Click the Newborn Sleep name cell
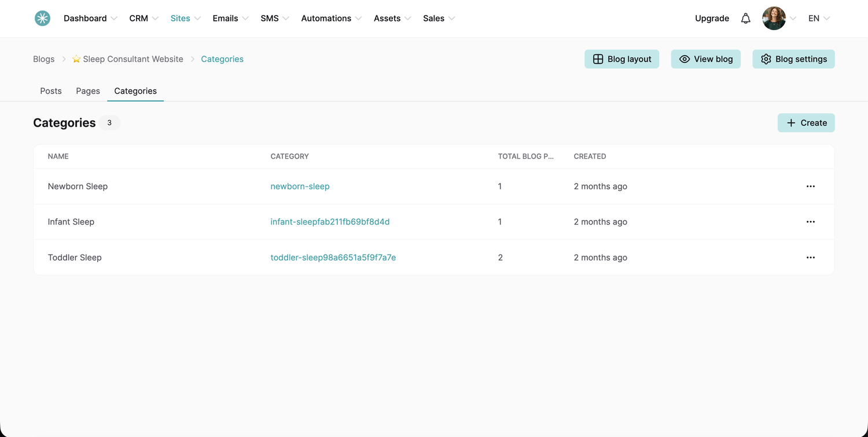Image resolution: width=868 pixels, height=437 pixels. pyautogui.click(x=78, y=186)
